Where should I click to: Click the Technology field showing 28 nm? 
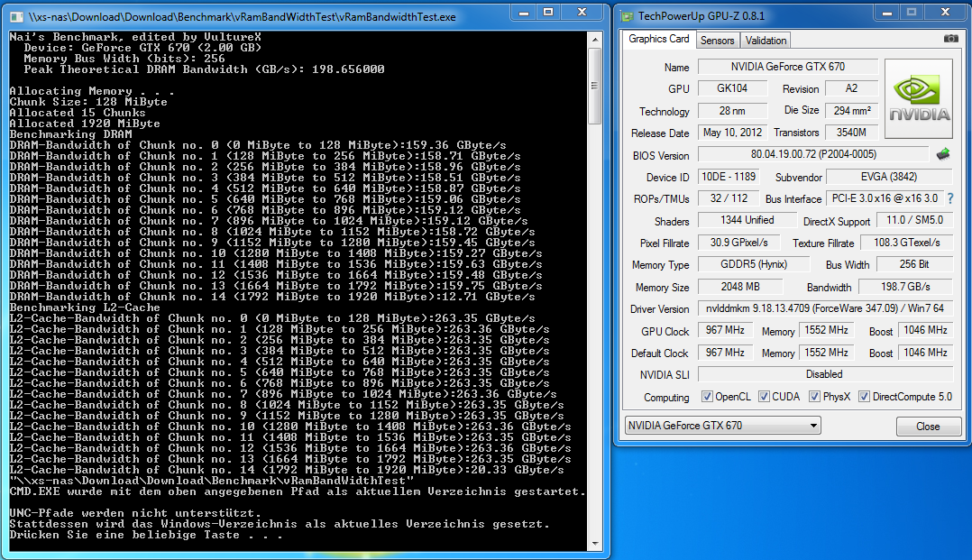click(x=732, y=110)
